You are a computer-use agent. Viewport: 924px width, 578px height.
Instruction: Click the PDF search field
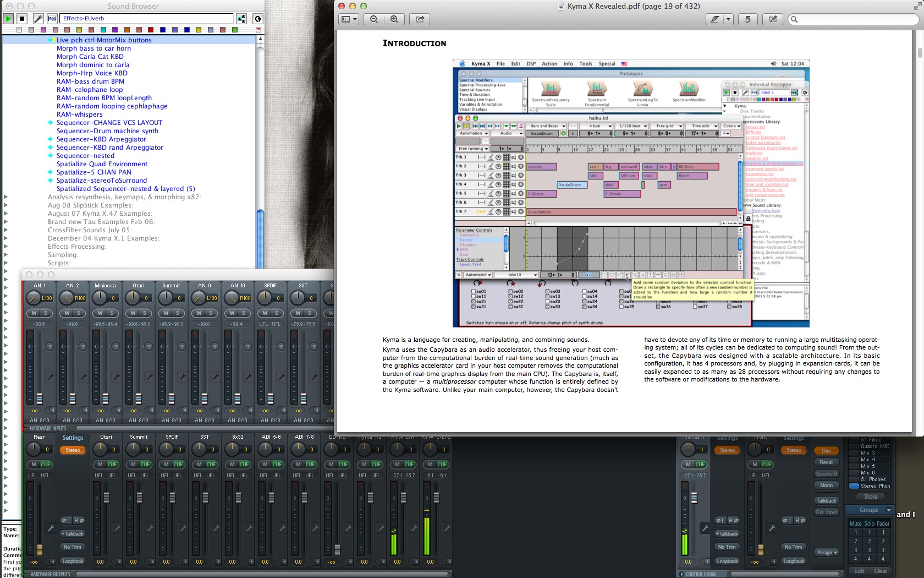(853, 19)
